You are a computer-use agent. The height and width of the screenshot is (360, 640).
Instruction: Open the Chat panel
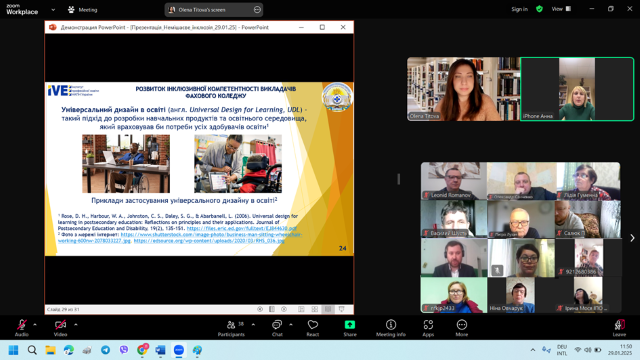point(277,328)
